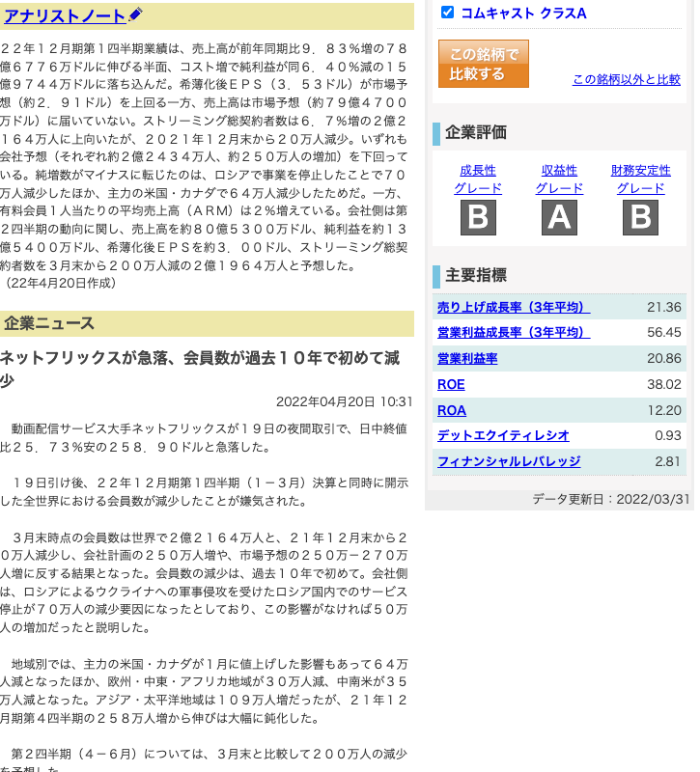Click the value 21.36
Image resolution: width=700 pixels, height=772 pixels.
click(x=663, y=307)
